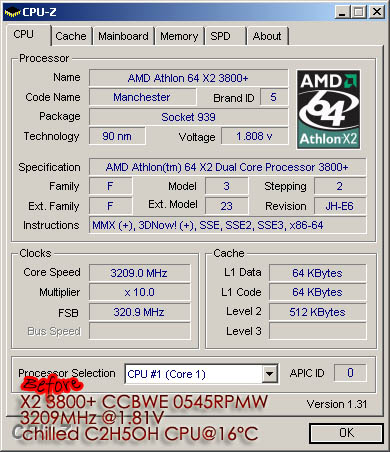The width and height of the screenshot is (390, 452).
Task: Open the Mainboard tab
Action: [x=123, y=36]
